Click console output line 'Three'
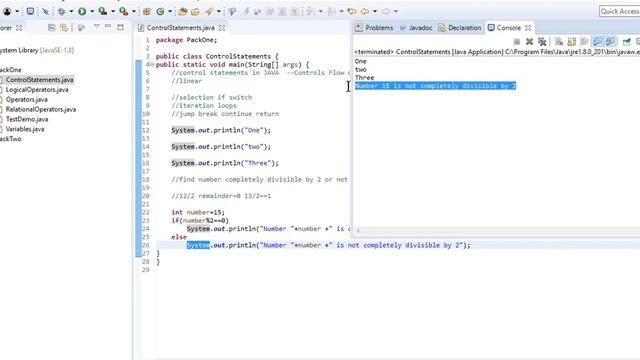 364,78
